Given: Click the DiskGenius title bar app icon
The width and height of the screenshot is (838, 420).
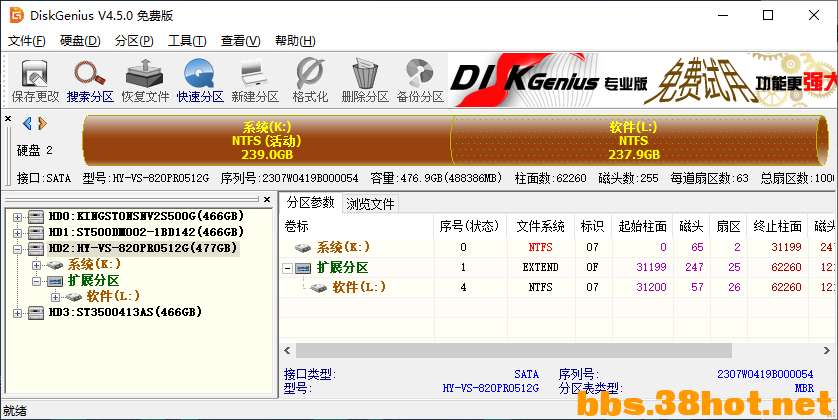Looking at the screenshot, I should pos(17,15).
